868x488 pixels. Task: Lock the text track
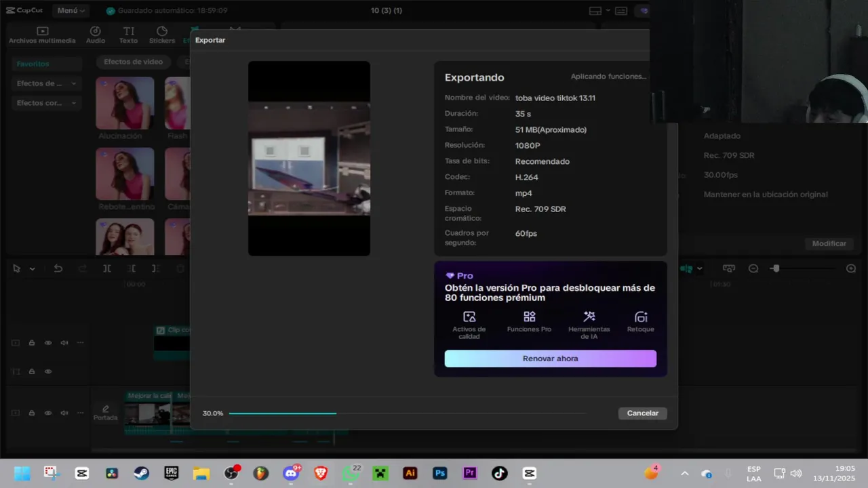coord(32,371)
